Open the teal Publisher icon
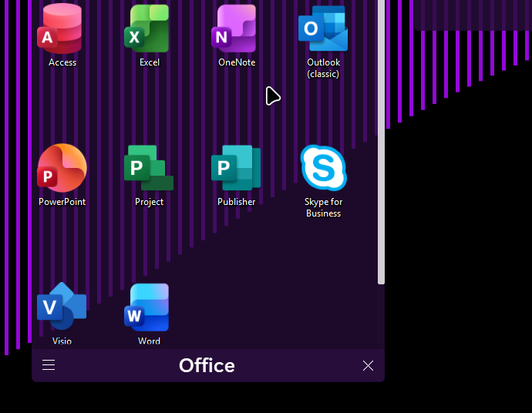Screen dimensions: 532x413 pos(236,168)
